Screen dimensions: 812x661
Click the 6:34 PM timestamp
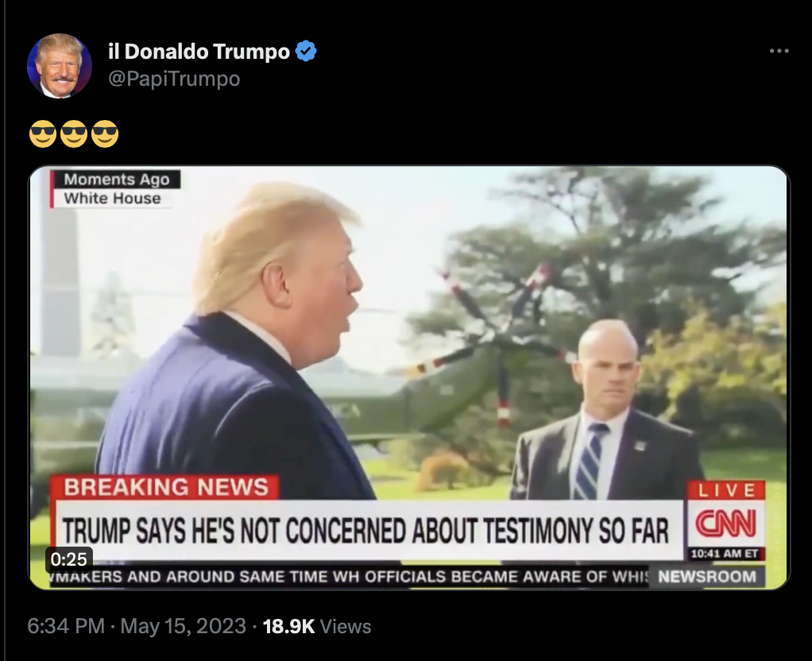pyautogui.click(x=66, y=626)
